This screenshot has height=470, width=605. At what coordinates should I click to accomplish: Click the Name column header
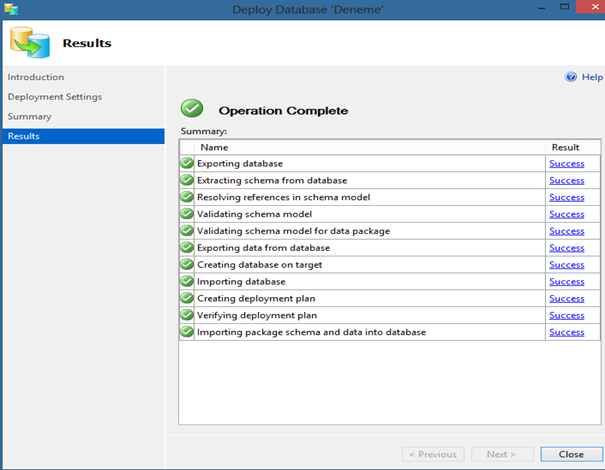pos(214,147)
